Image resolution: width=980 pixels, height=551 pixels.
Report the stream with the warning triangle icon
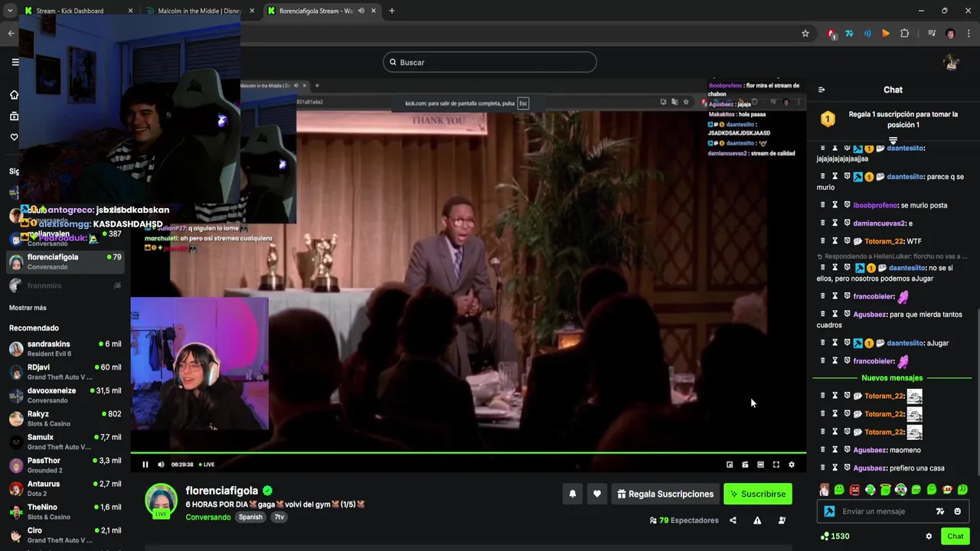click(757, 520)
